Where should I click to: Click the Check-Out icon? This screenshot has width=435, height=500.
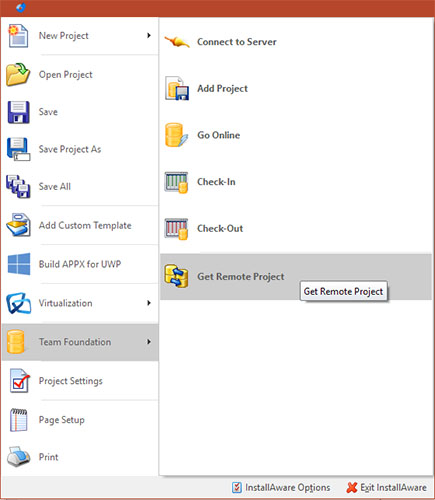(x=177, y=229)
